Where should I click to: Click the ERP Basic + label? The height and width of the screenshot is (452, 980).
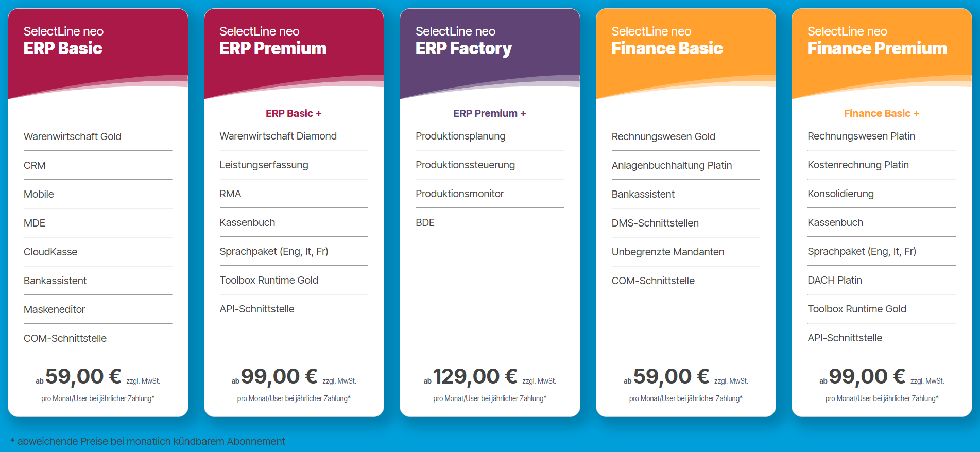point(294,113)
